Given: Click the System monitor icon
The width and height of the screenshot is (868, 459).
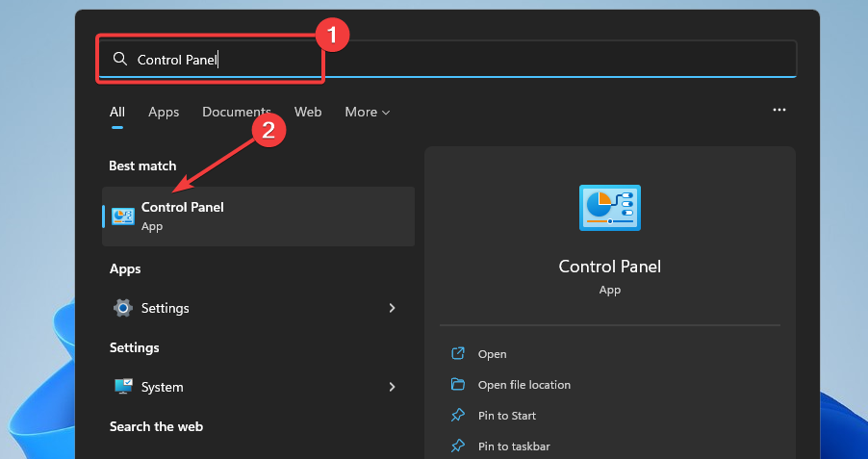Looking at the screenshot, I should coord(123,387).
